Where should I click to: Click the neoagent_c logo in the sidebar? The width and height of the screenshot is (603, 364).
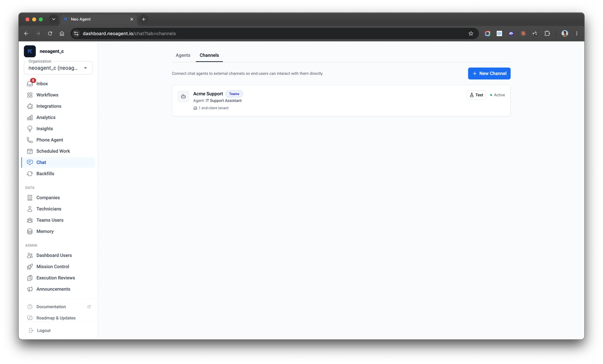coord(30,51)
